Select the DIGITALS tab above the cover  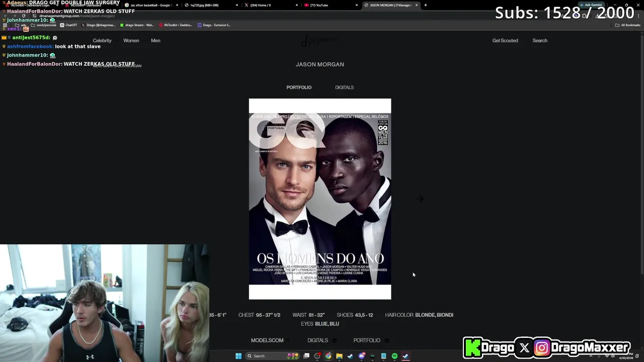[345, 87]
